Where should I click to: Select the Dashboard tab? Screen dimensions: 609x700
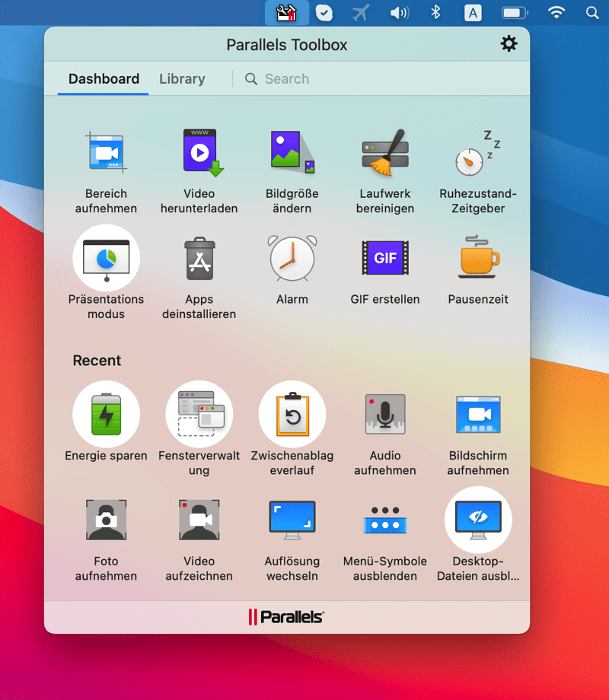(104, 79)
